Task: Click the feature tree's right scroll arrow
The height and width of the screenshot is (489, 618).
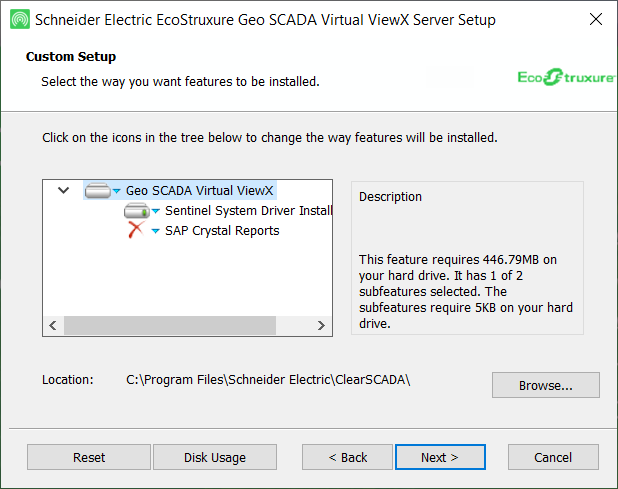Action: [321, 326]
